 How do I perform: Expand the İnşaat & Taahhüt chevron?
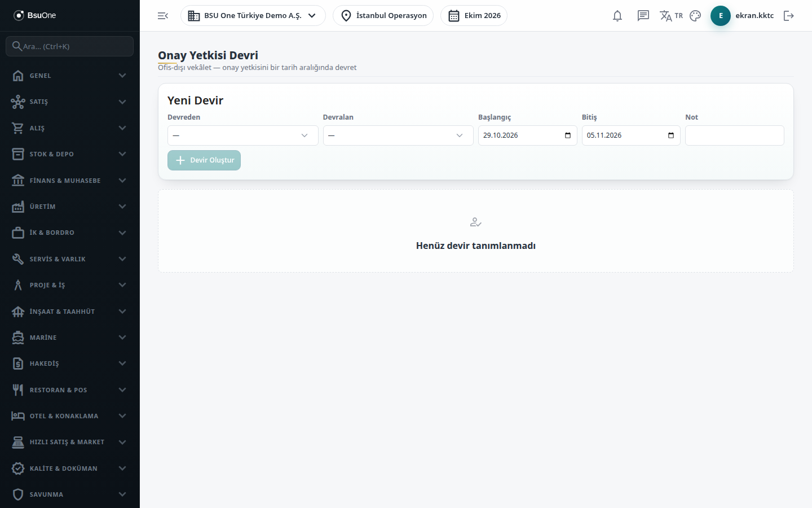pos(122,312)
